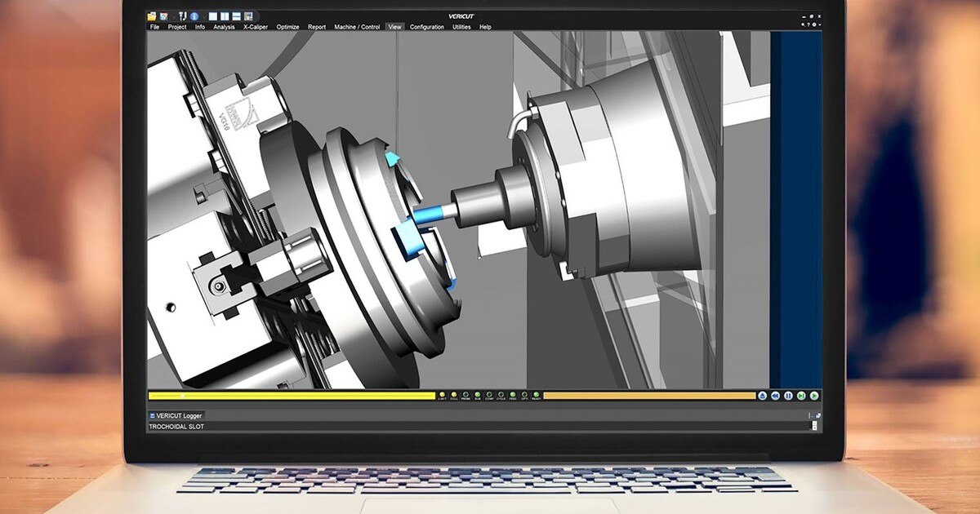
Task: Open the X-Caliper menu
Action: point(257,27)
